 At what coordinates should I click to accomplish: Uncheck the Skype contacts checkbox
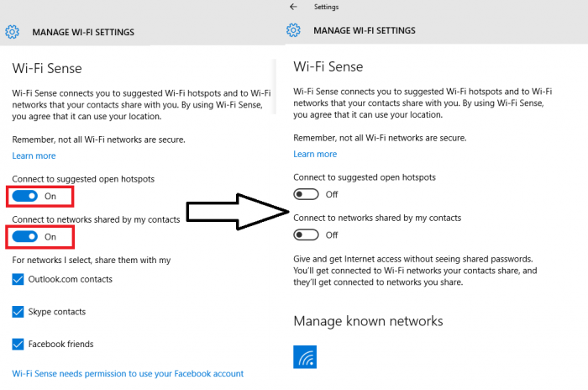click(18, 312)
